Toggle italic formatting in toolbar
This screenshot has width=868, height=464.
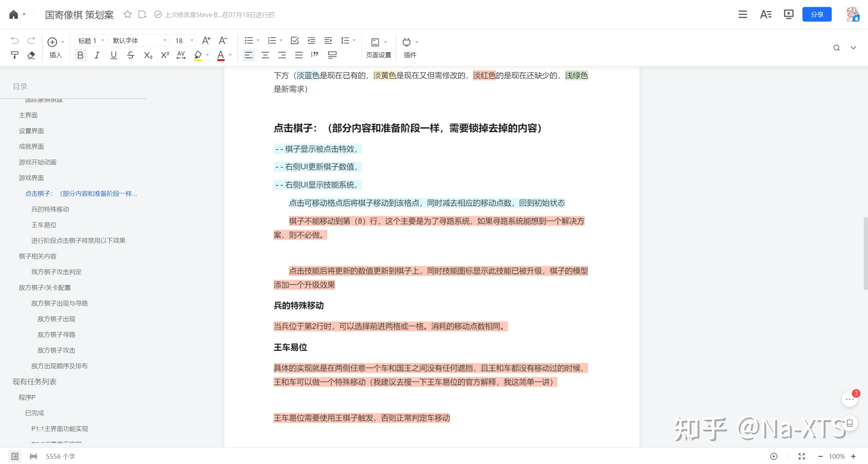[97, 55]
